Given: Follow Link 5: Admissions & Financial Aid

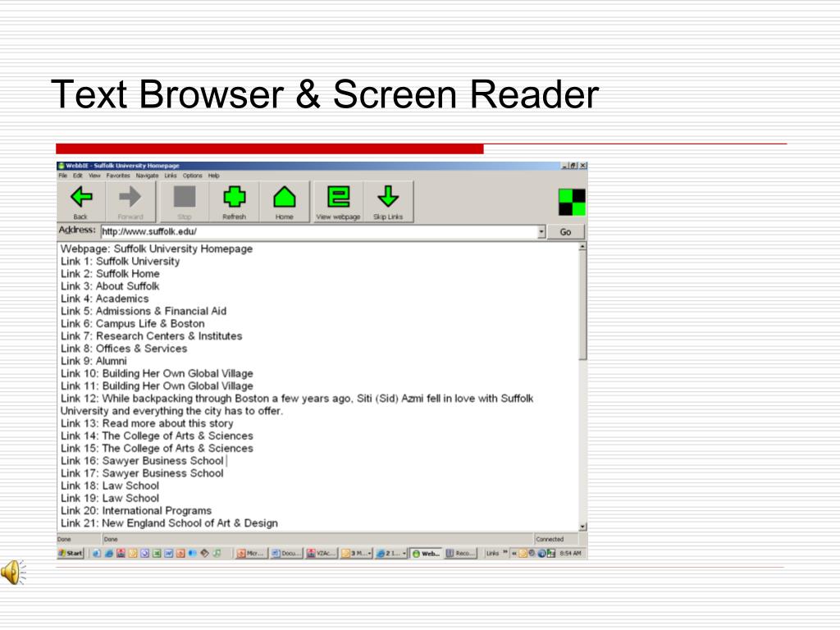Looking at the screenshot, I should [144, 311].
